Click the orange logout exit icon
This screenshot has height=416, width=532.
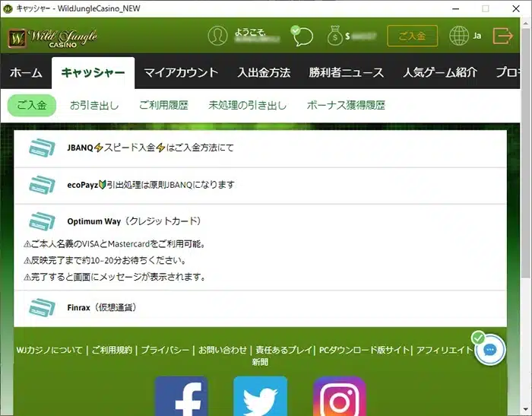503,36
